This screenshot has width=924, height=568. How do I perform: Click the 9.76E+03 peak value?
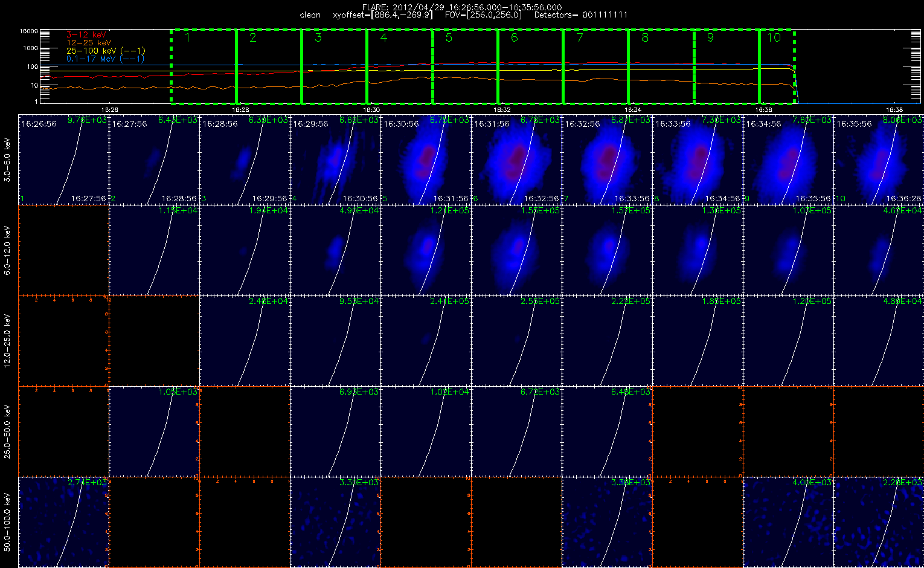[87, 120]
